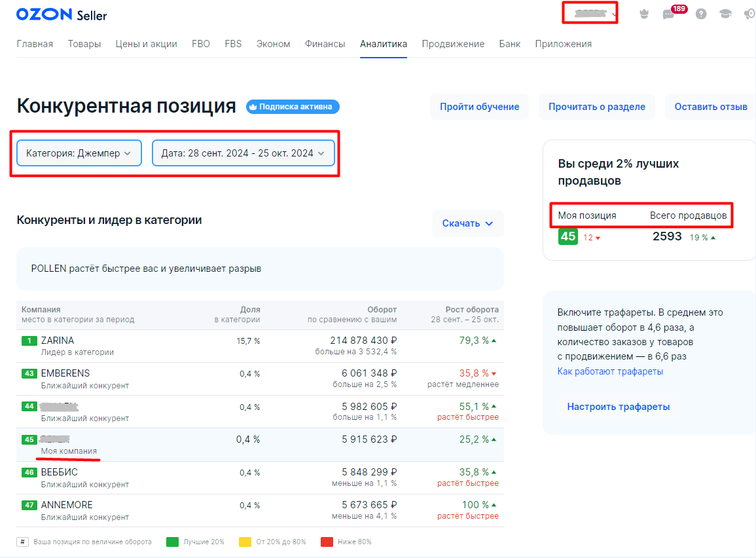Viewport: 756px width, 558px height.
Task: Click the Доля column header
Action: [250, 310]
